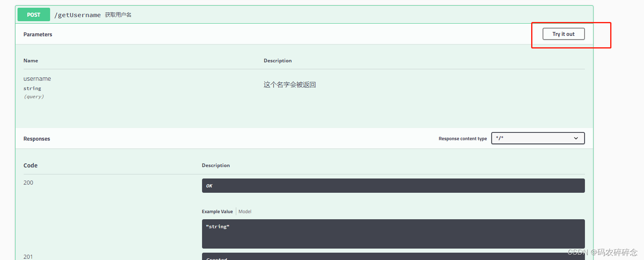Click the string type label under username
The height and width of the screenshot is (260, 644).
[x=32, y=88]
